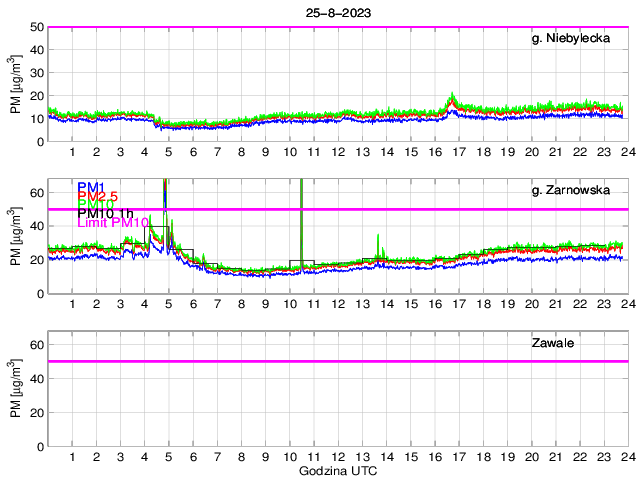Click the Zawale chart PM y-axis label
Viewport: 640px width, 480px height.
15,389
